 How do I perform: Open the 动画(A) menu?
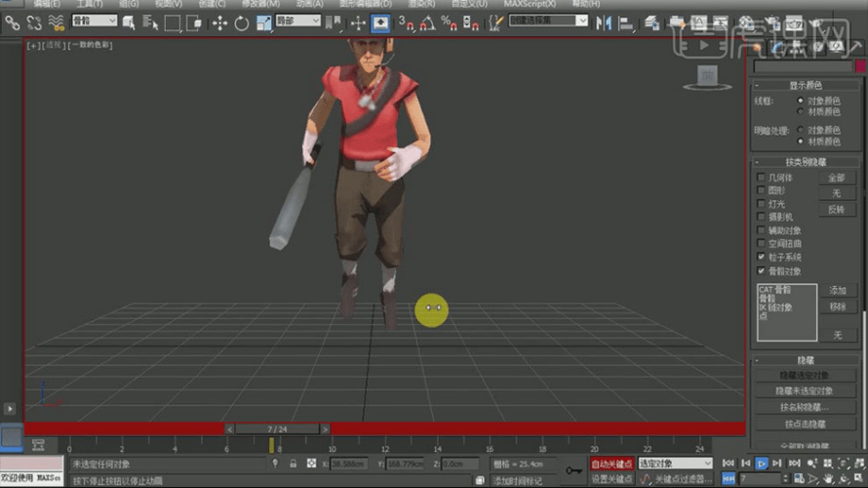tap(310, 4)
